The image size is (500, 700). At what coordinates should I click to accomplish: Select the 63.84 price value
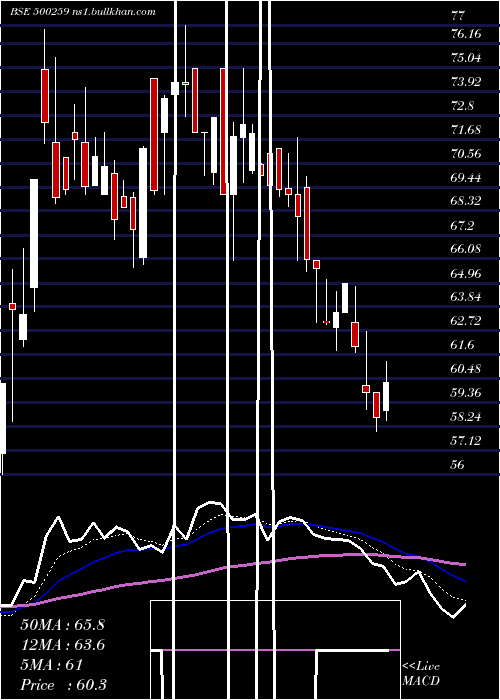(x=466, y=297)
